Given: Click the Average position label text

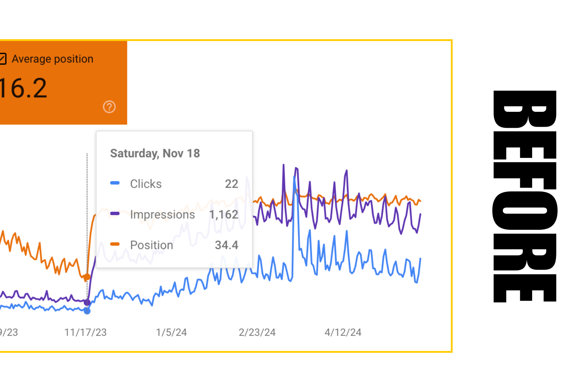Looking at the screenshot, I should tap(53, 59).
